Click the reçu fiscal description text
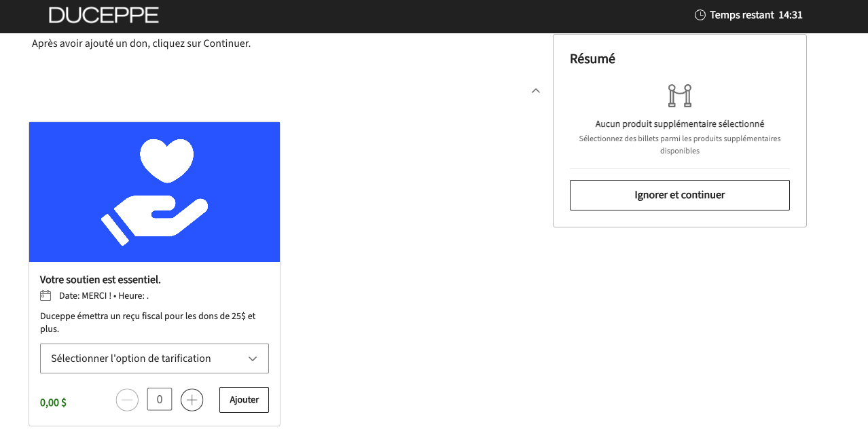868x442 pixels. [147, 323]
